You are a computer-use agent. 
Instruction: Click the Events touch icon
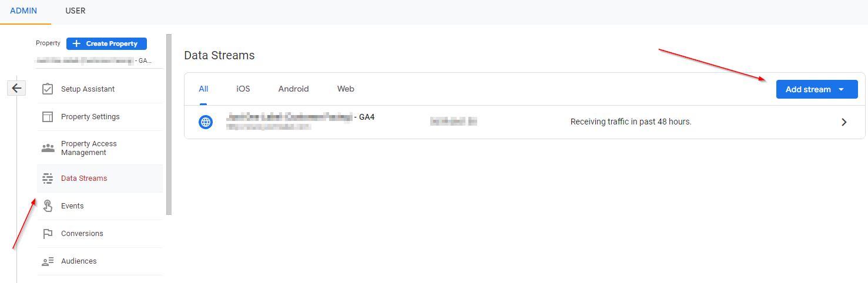(x=48, y=206)
